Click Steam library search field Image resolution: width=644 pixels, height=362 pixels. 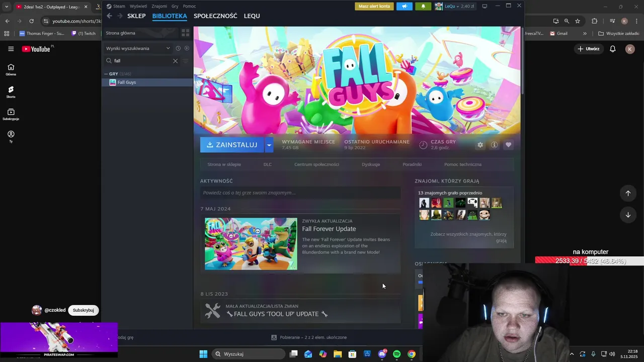[x=142, y=61]
